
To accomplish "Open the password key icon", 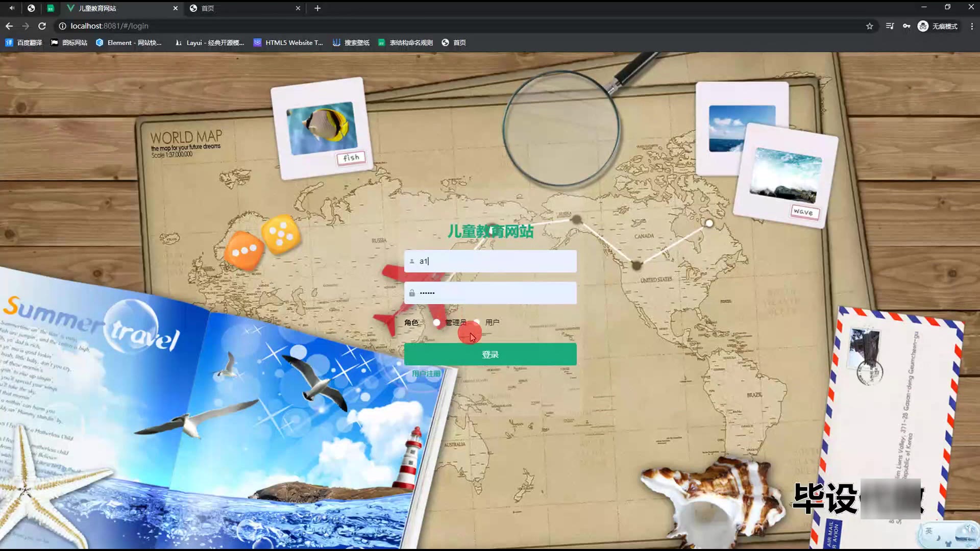I will coord(906,26).
